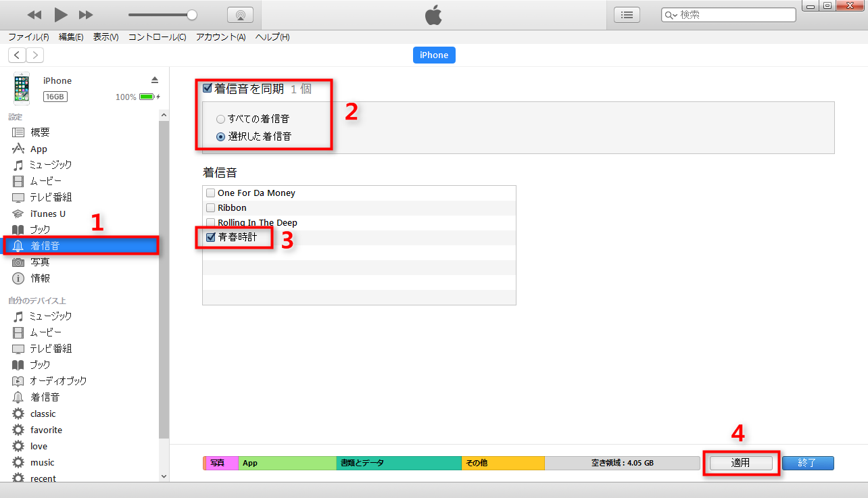Check the Ribbon ringtone
868x498 pixels.
point(211,208)
